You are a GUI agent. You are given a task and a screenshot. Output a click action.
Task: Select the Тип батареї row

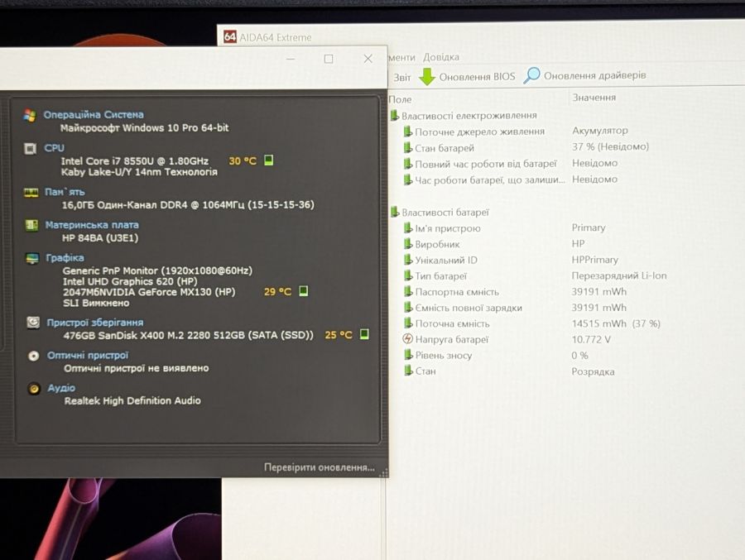pos(535,276)
